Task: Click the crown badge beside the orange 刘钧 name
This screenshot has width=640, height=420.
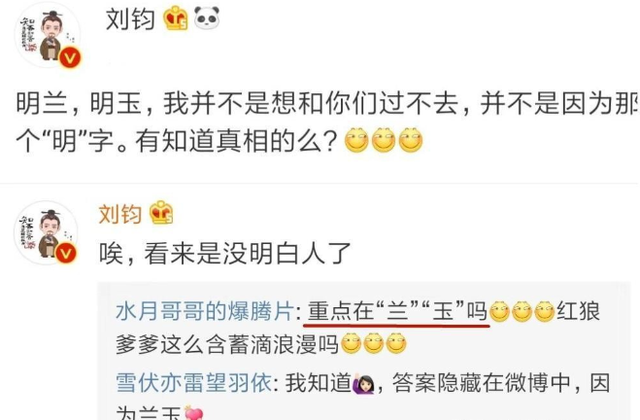Action: click(161, 213)
